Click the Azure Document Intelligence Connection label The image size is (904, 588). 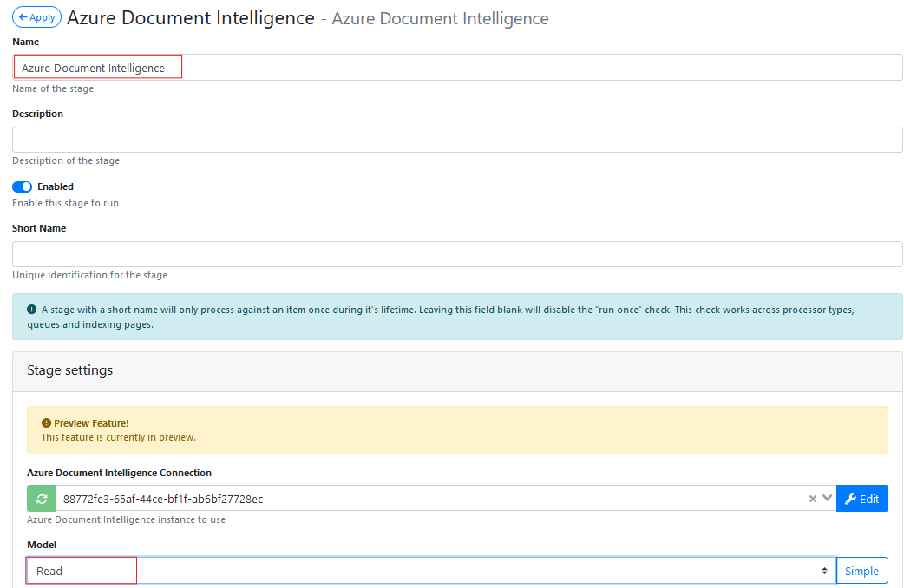(x=120, y=473)
